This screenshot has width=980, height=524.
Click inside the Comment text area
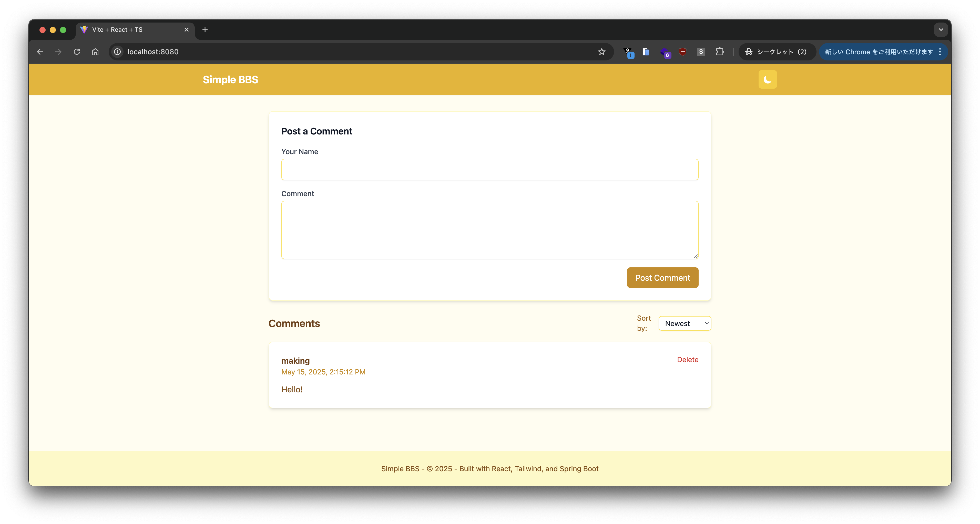(490, 230)
